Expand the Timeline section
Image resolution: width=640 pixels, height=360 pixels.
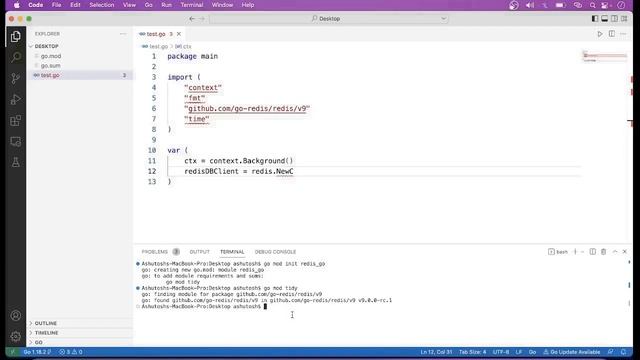80,333
